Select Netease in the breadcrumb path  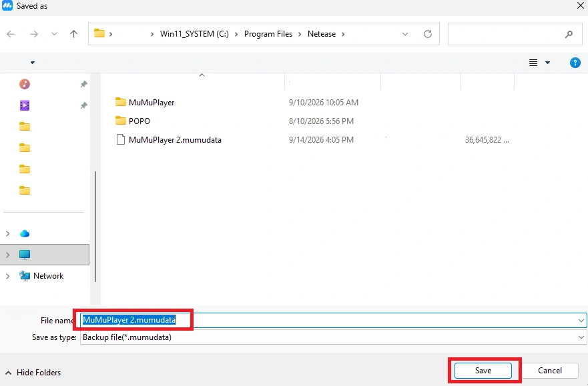pos(322,34)
